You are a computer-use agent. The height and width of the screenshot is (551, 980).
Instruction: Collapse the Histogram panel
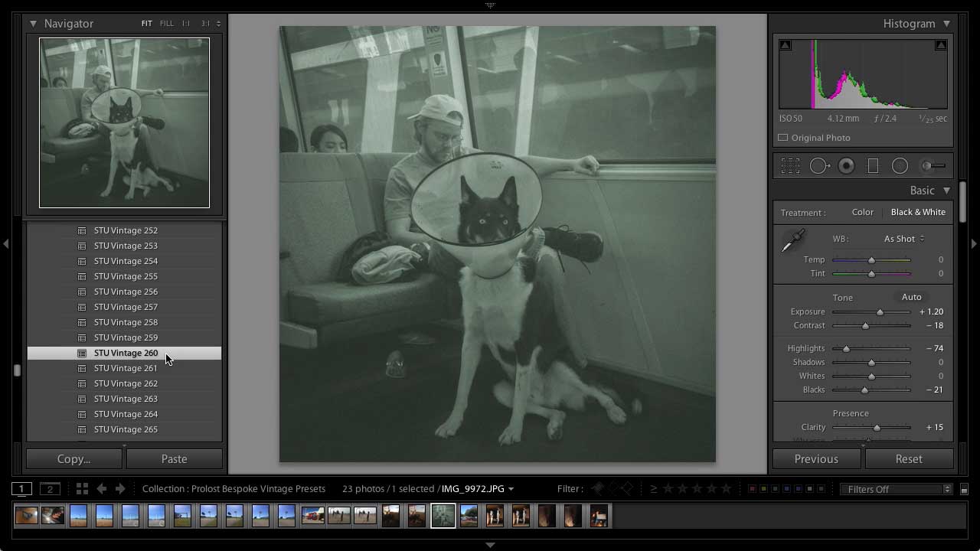(x=946, y=24)
